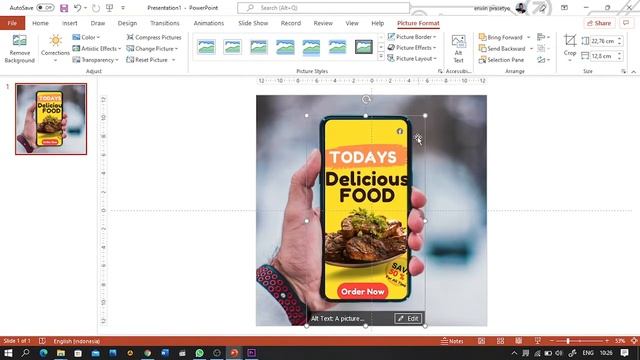Open the Send Backward dropdown arrow
640x360 pixels.
click(531, 49)
